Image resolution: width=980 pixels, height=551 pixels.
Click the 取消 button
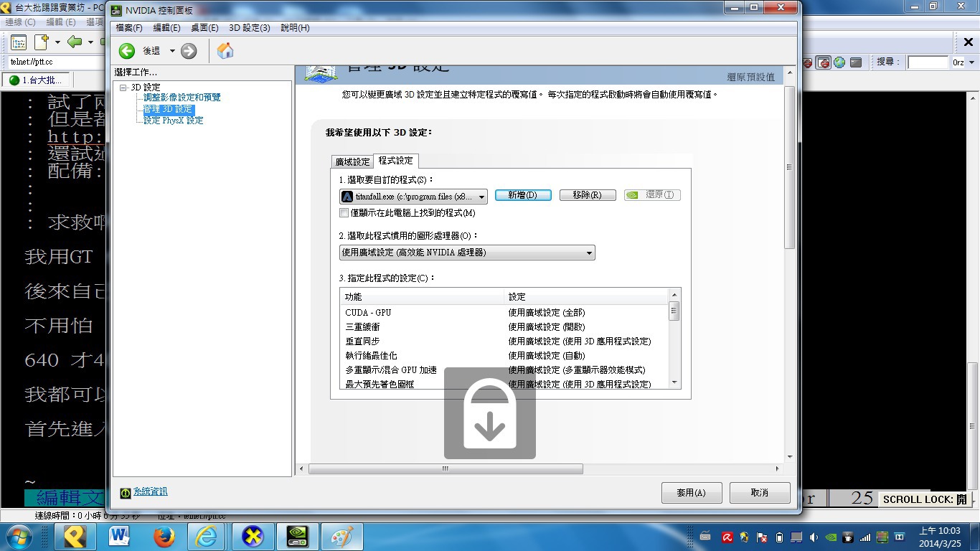(x=760, y=493)
